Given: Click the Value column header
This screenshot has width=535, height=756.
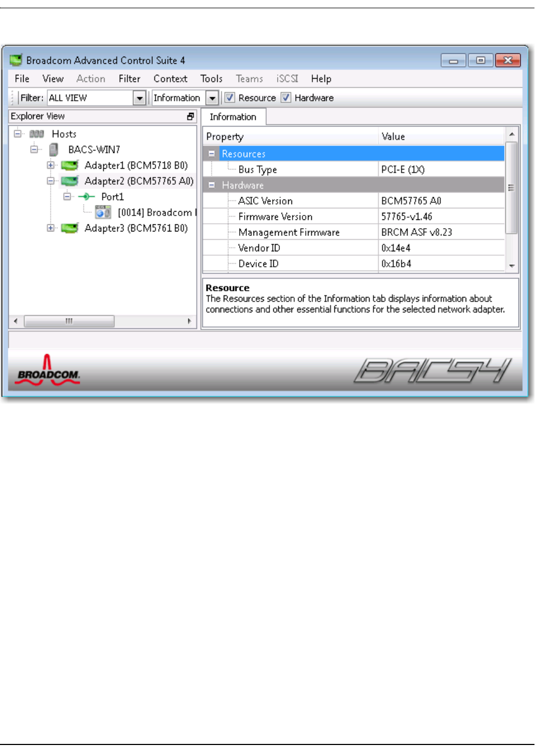Looking at the screenshot, I should [442, 136].
